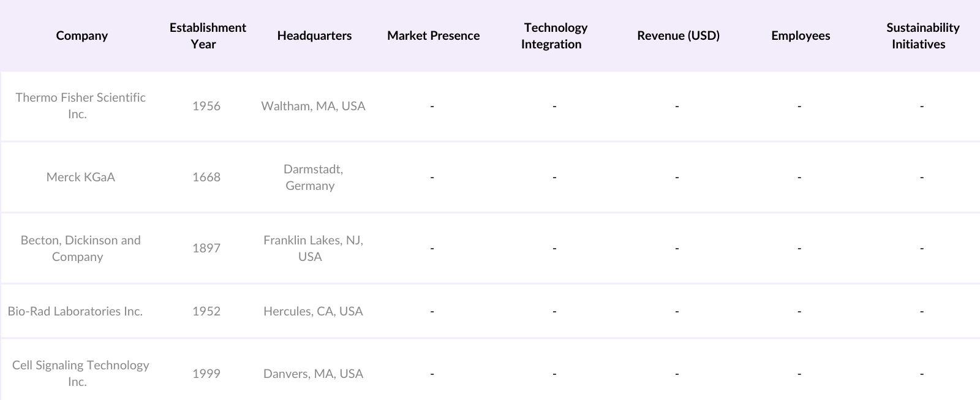The height and width of the screenshot is (400, 980).
Task: Select the 1668 establishment year cell
Action: pyautogui.click(x=206, y=177)
